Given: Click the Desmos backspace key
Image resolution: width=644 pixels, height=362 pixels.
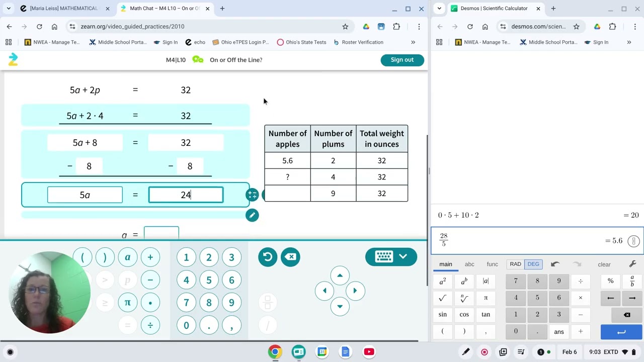Looking at the screenshot, I should click(627, 315).
